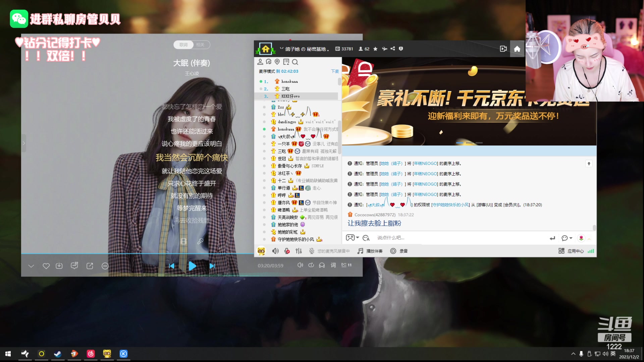Download the current song icon
The image size is (644, 362).
59,266
